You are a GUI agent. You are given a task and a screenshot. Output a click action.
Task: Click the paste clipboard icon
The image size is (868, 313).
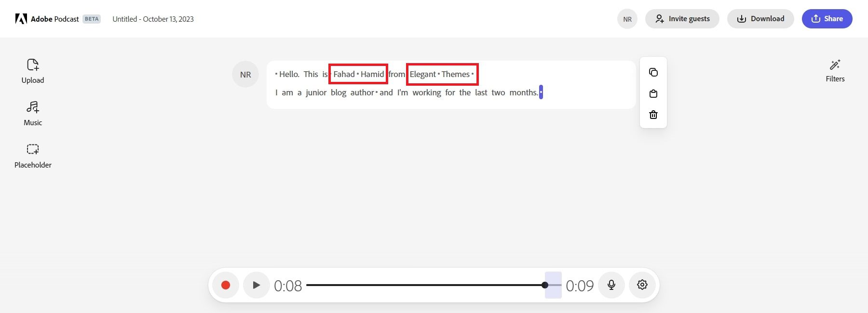click(x=653, y=93)
